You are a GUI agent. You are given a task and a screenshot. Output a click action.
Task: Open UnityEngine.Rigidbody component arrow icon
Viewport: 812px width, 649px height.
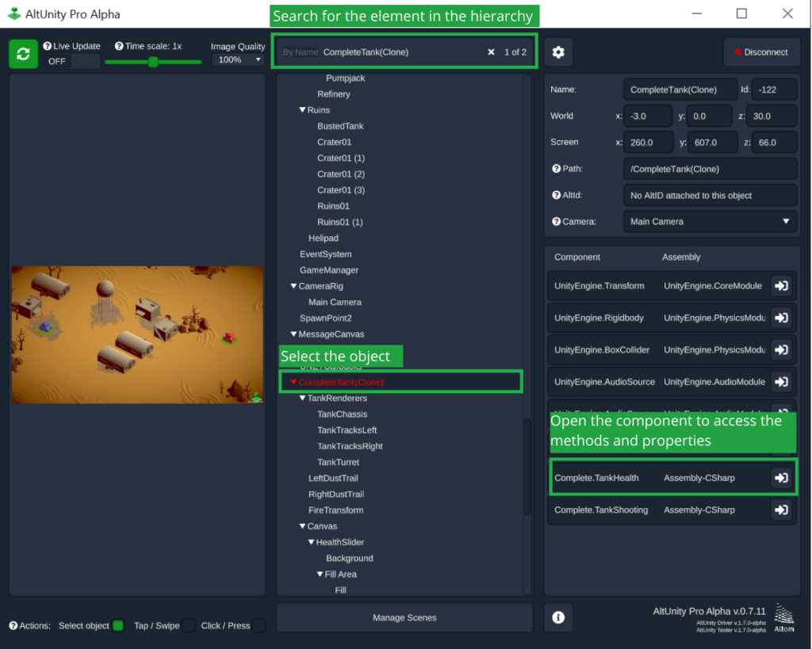click(x=781, y=318)
